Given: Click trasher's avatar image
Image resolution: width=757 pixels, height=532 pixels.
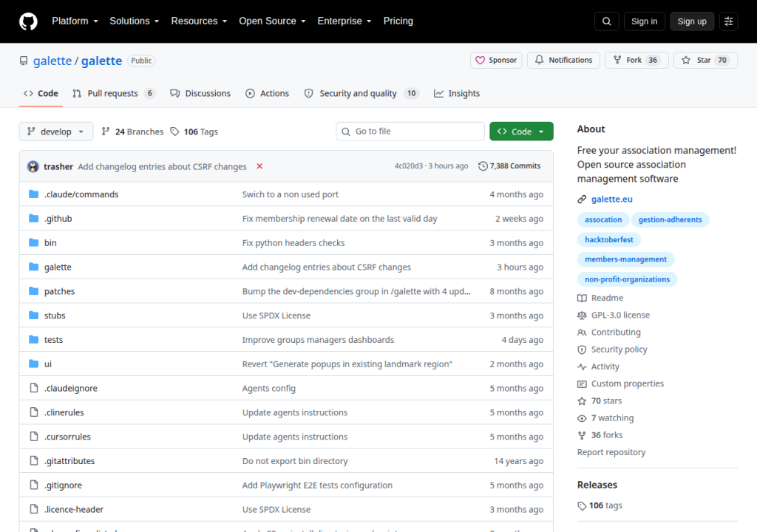Looking at the screenshot, I should point(33,166).
